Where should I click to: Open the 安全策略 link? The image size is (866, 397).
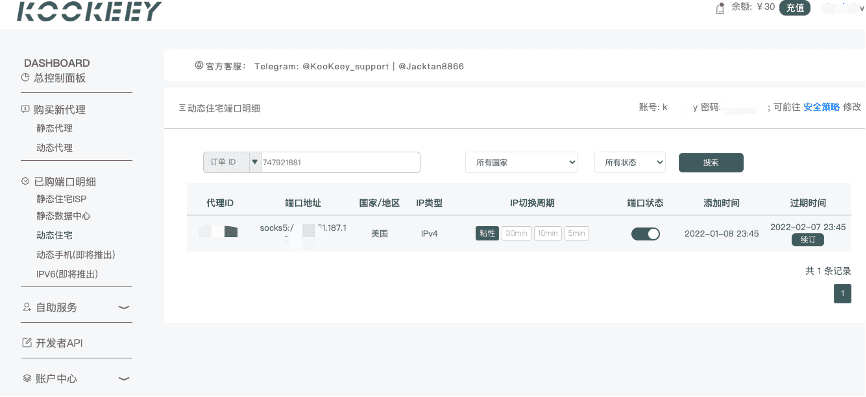click(x=821, y=107)
